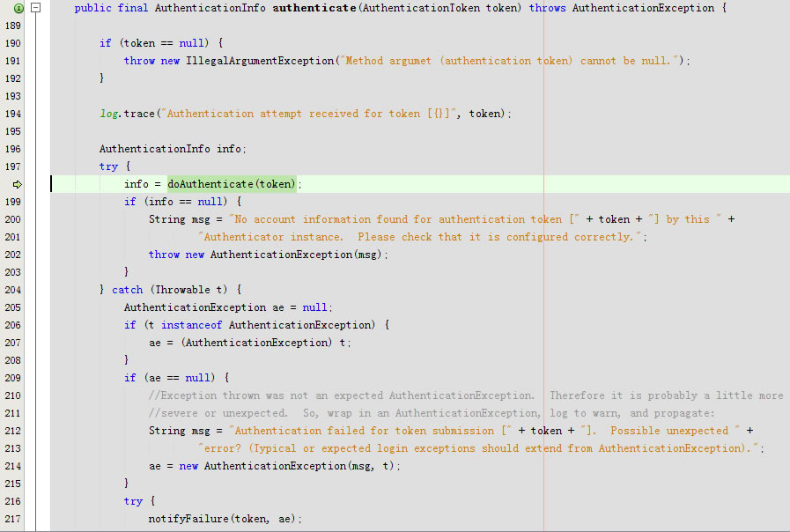Image resolution: width=790 pixels, height=532 pixels.
Task: Click line number 207 in the gutter
Action: 13,343
